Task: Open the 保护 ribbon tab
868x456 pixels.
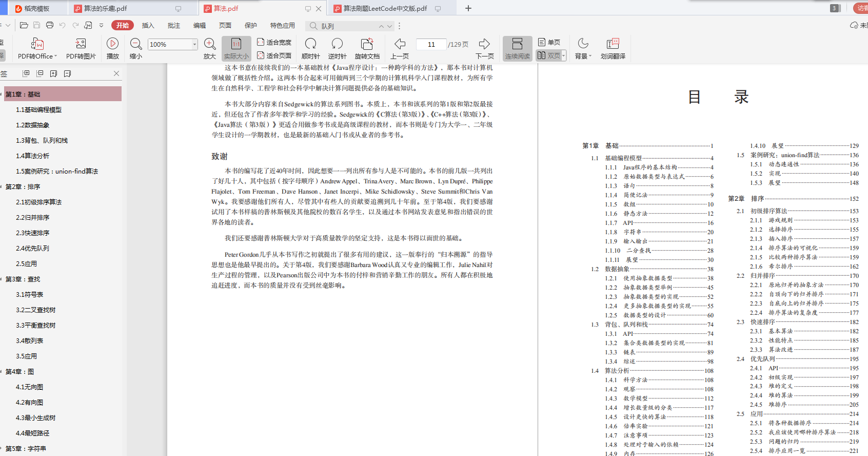Action: 250,26
